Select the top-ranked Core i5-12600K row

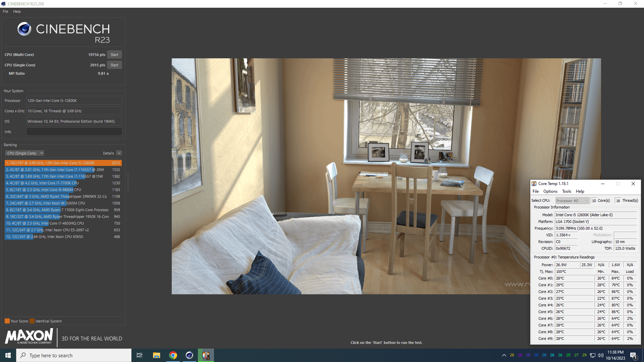click(x=63, y=163)
